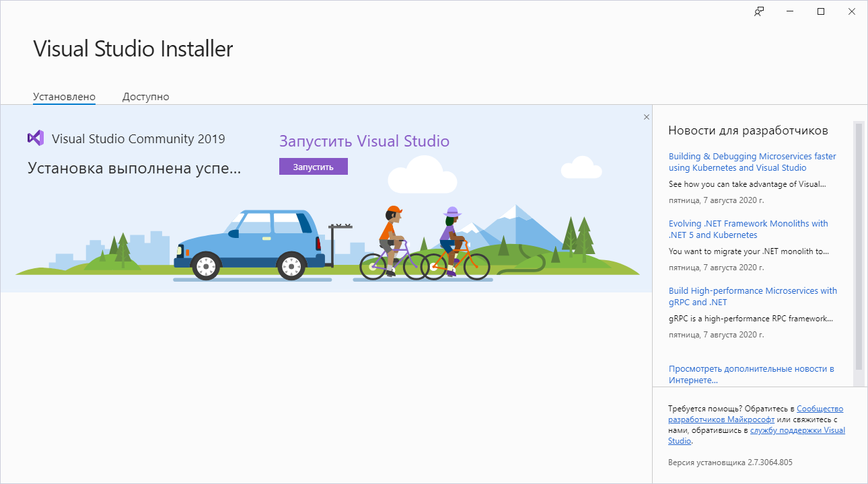This screenshot has height=484, width=868.
Task: Close the Visual Studio Installer window
Action: (852, 11)
